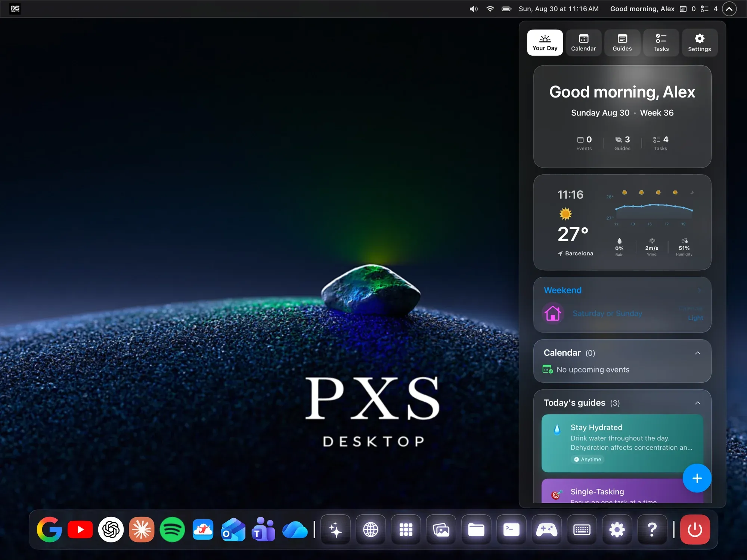Click the Guides count in greeting card
Image resolution: width=747 pixels, height=560 pixels.
click(622, 143)
